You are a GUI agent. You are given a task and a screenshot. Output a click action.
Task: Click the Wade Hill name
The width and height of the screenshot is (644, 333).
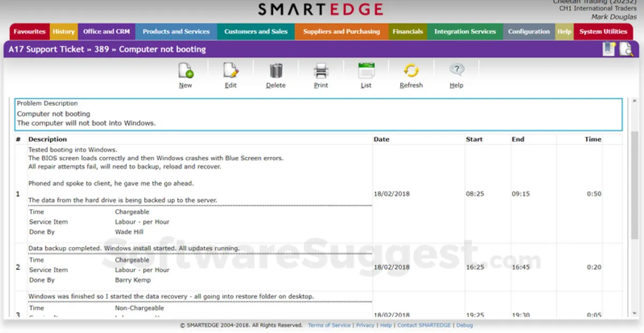(129, 232)
